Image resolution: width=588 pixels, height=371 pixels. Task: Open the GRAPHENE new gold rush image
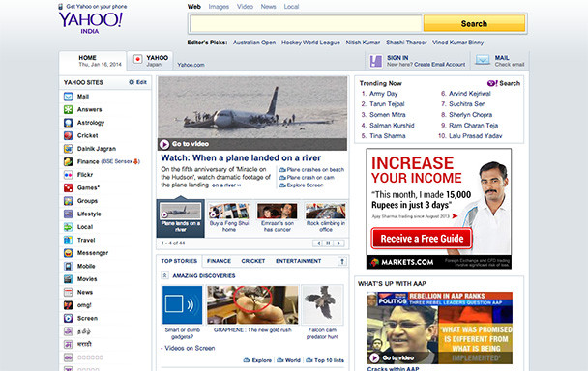[252, 304]
